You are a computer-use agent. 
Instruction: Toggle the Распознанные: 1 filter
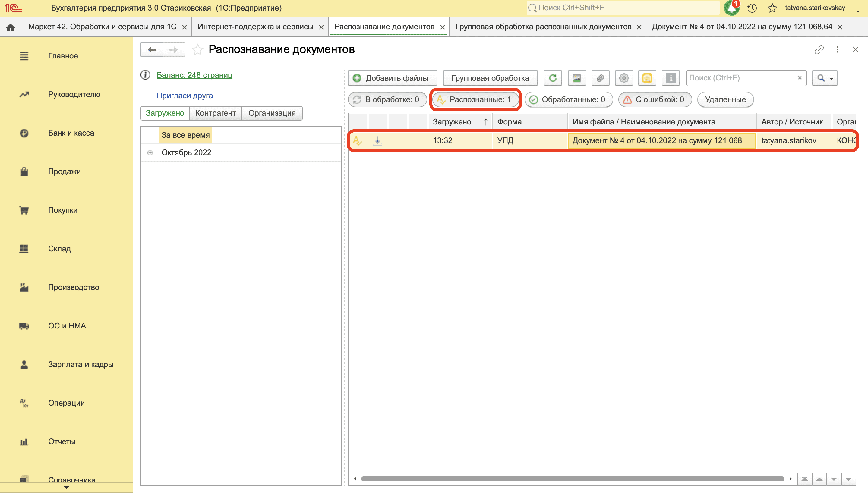coord(475,99)
